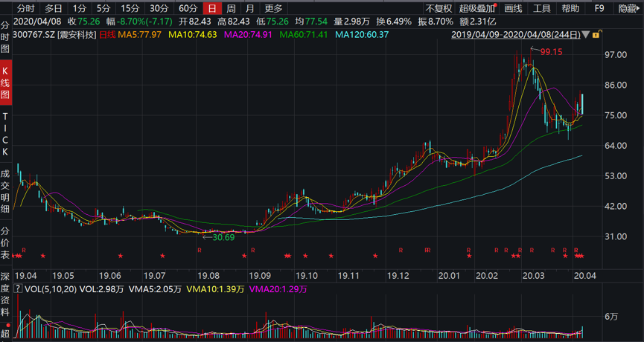Open the 成交明细 sidebar panel
The height and width of the screenshot is (342, 644).
point(5,190)
